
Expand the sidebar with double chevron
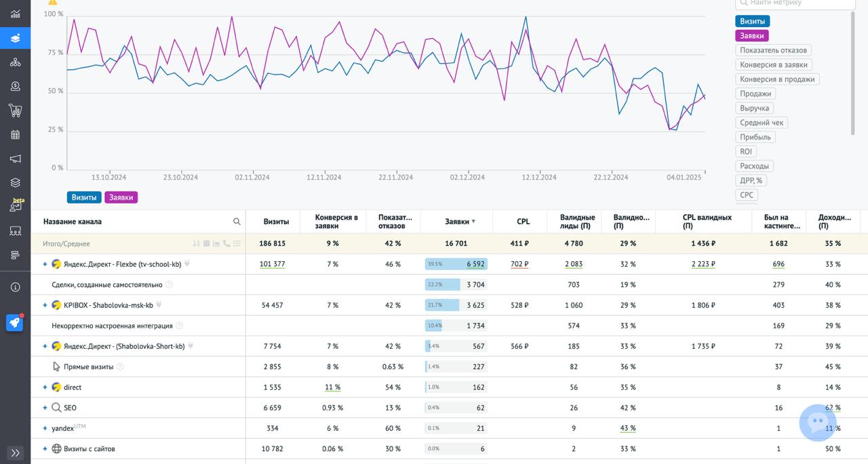tap(15, 452)
